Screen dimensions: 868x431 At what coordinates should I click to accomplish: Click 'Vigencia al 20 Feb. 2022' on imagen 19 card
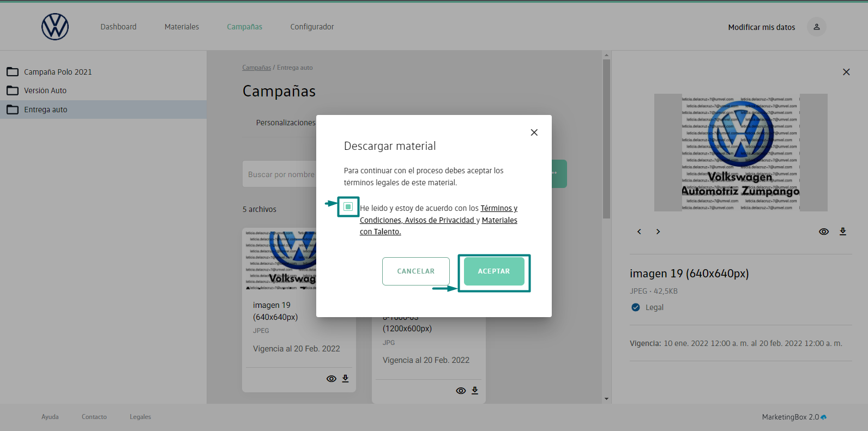tap(297, 349)
